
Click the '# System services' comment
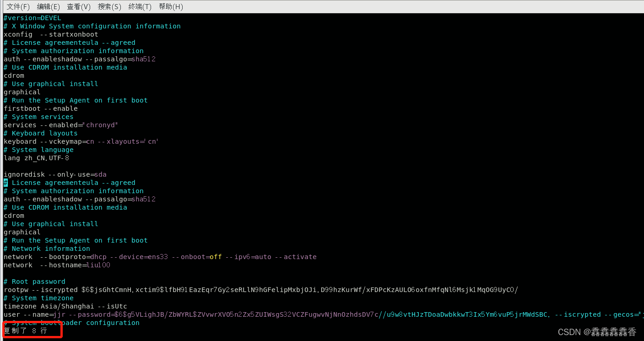point(38,117)
